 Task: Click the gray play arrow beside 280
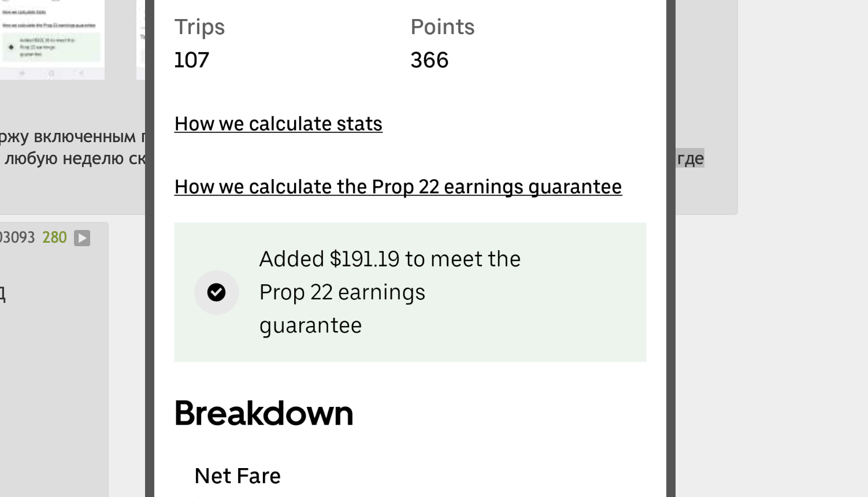coord(82,238)
